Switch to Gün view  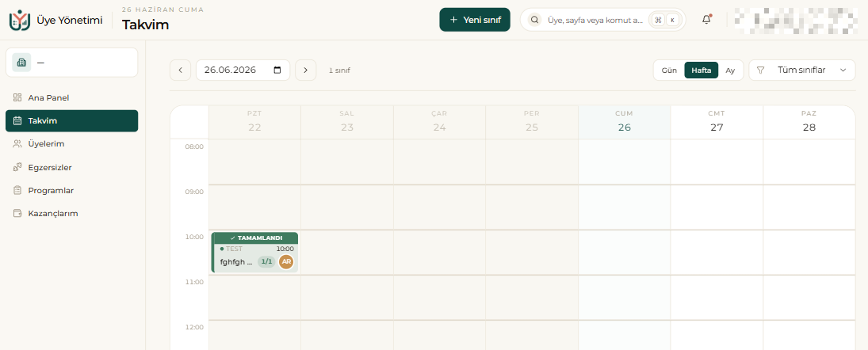669,70
